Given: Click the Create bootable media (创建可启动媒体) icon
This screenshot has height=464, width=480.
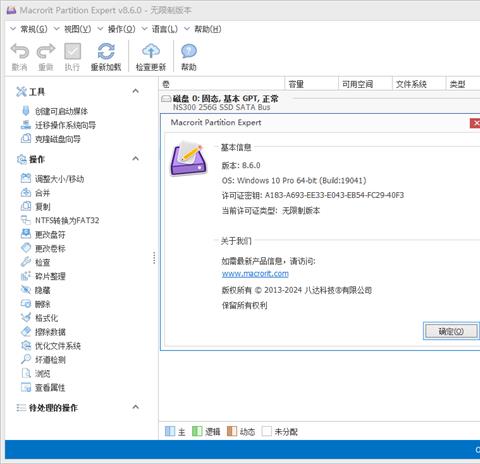Looking at the screenshot, I should 26,111.
